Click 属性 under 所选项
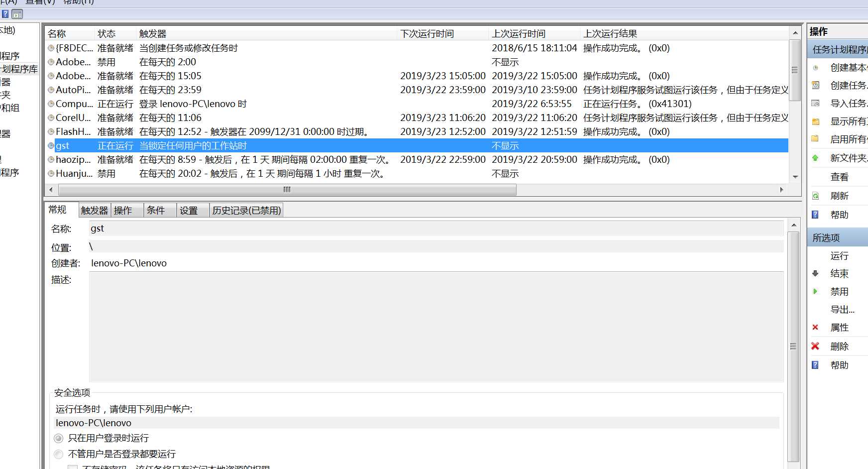This screenshot has width=868, height=469. coord(839,328)
